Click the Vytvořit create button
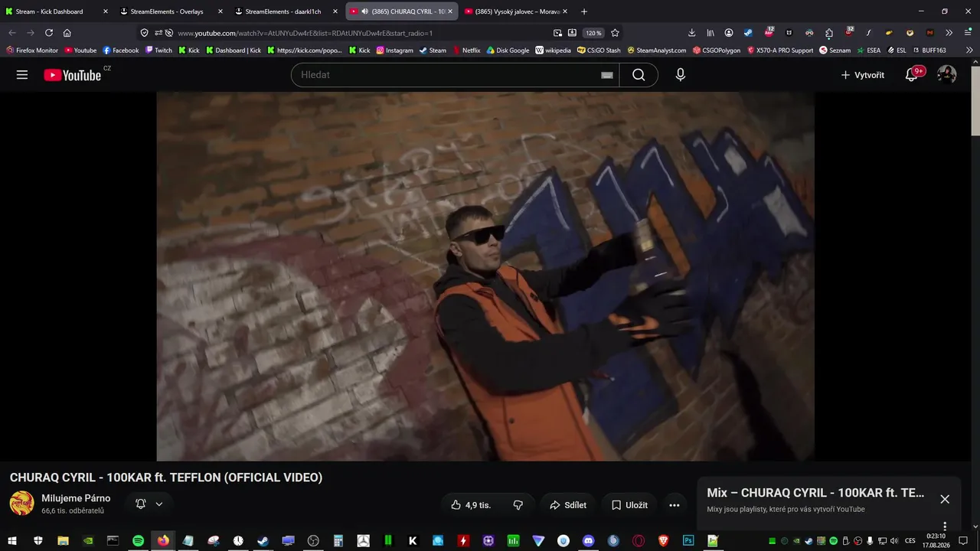980x551 pixels. click(x=862, y=75)
